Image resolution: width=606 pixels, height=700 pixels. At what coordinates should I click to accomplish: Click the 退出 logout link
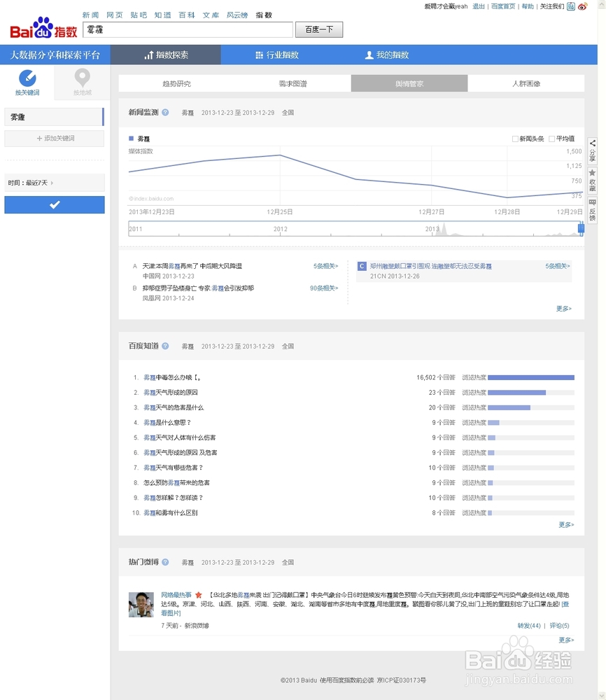point(479,6)
